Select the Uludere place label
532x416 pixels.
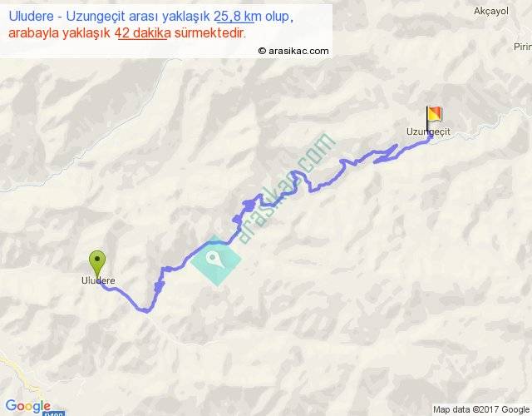(x=98, y=280)
